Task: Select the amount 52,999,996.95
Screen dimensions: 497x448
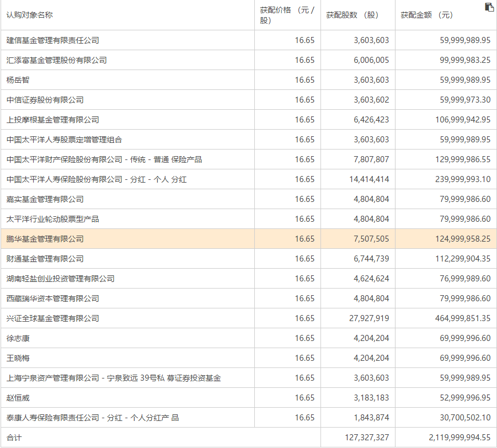Action: tap(465, 398)
